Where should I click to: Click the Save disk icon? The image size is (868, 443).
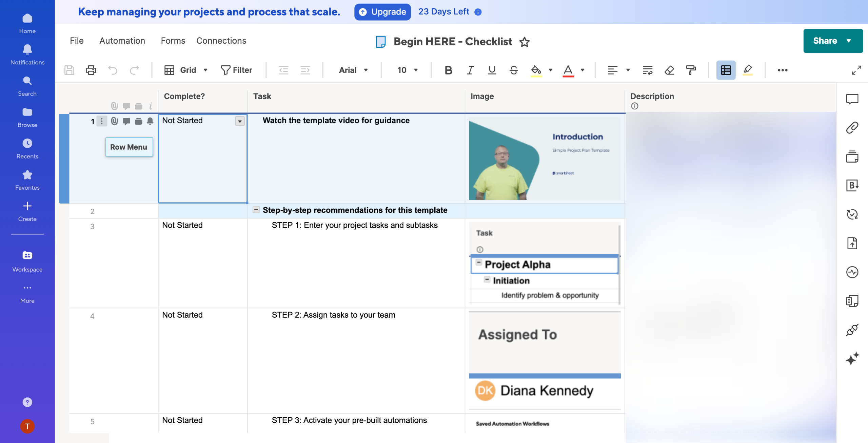69,70
